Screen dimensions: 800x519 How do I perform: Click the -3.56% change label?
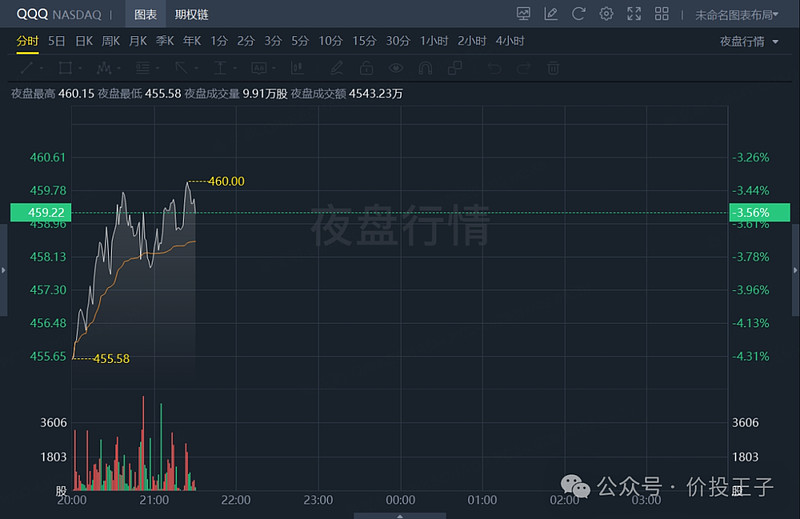coord(760,212)
